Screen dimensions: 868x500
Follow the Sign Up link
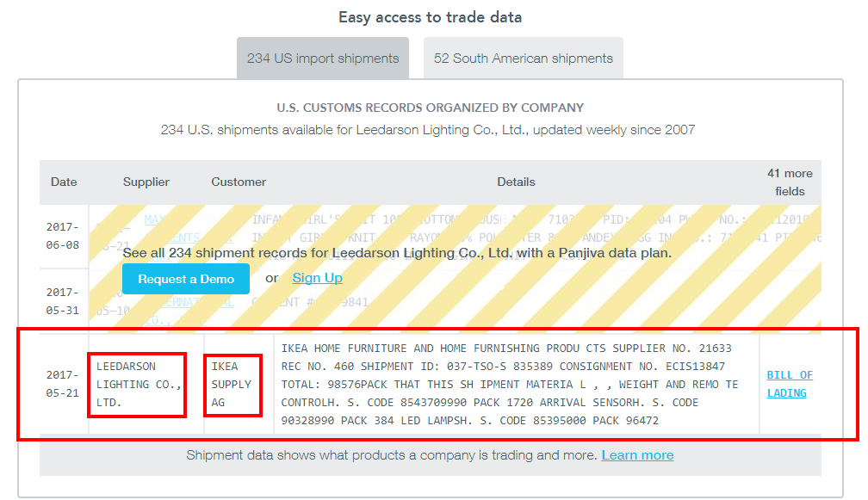point(317,278)
